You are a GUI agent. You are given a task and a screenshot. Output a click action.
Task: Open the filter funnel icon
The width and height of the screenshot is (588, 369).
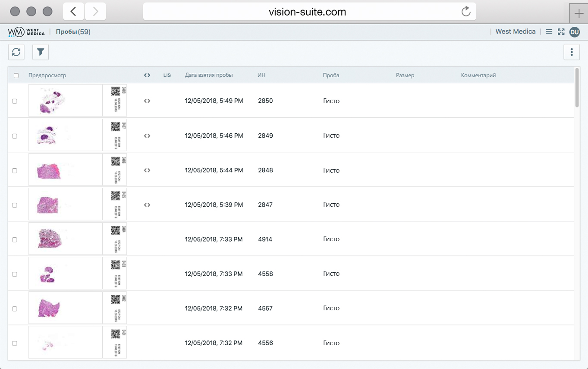(41, 52)
